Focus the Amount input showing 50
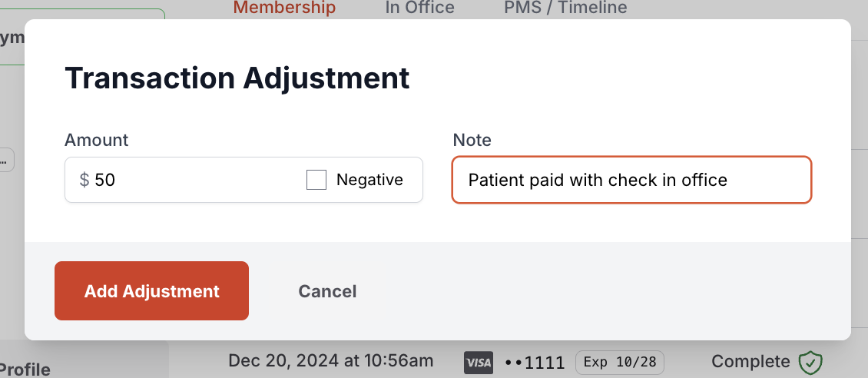The height and width of the screenshot is (378, 868). 192,180
